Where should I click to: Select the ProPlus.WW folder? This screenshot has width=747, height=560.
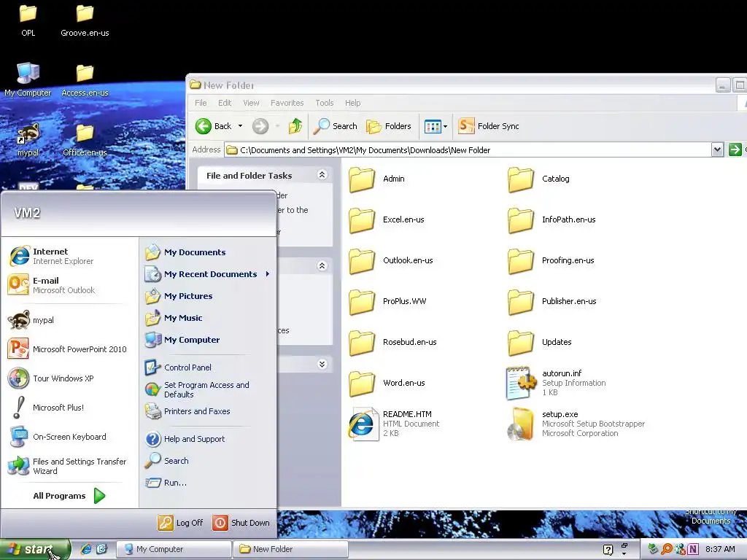388,302
